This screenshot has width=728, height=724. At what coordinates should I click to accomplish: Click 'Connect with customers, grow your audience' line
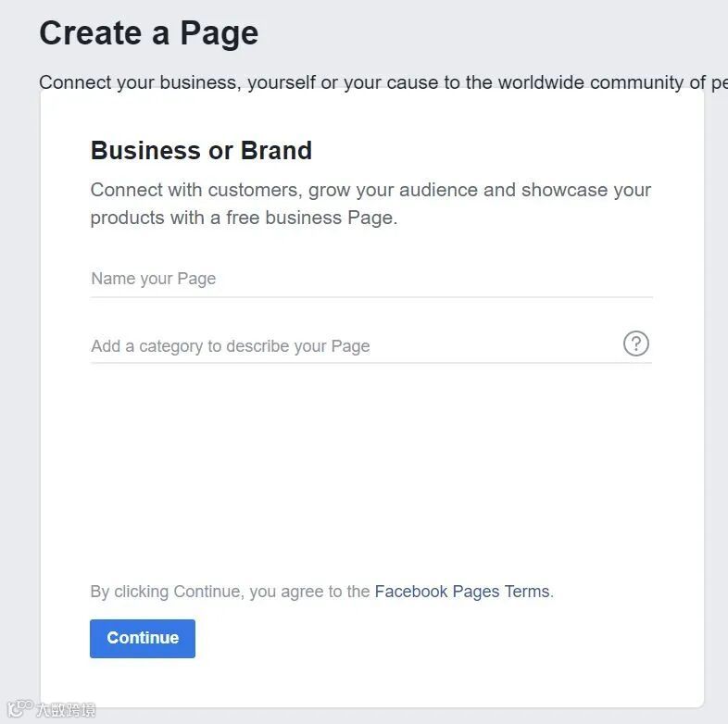click(370, 190)
